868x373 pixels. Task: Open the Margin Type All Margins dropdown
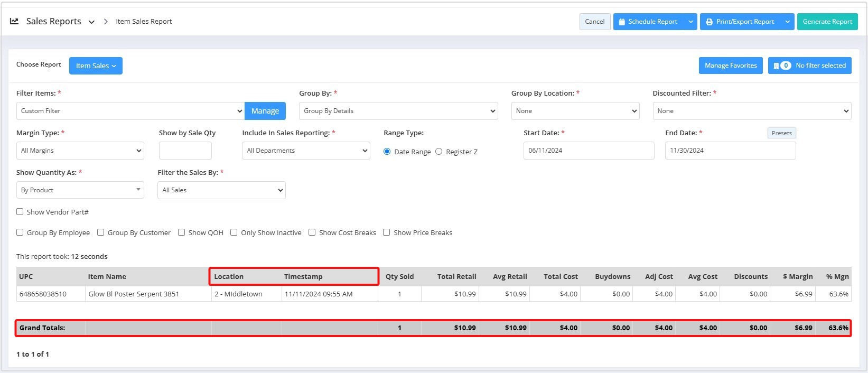[80, 151]
